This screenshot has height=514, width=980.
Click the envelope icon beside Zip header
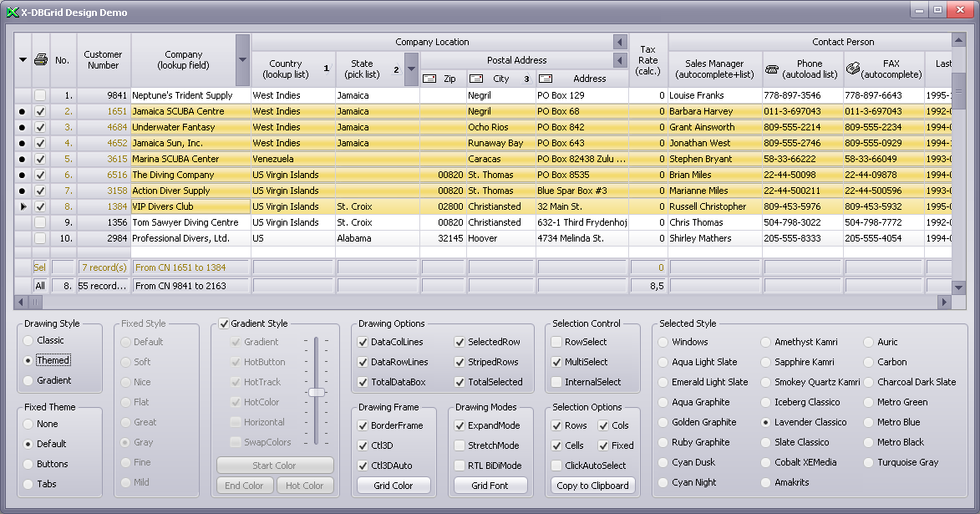(429, 79)
